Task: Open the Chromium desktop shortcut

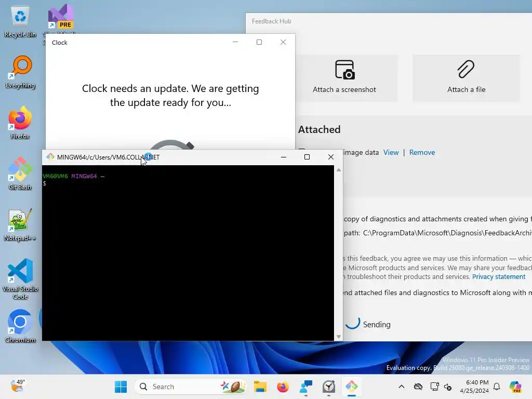Action: (20, 326)
